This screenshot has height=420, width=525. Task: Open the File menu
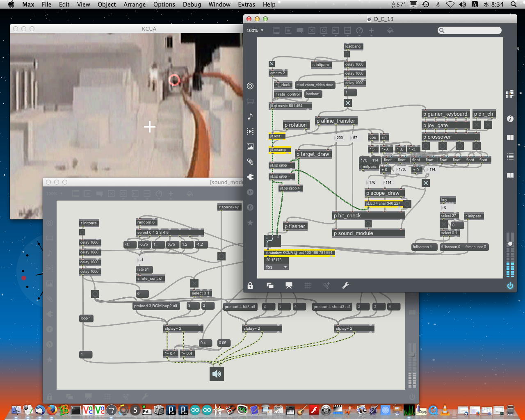(47, 4)
